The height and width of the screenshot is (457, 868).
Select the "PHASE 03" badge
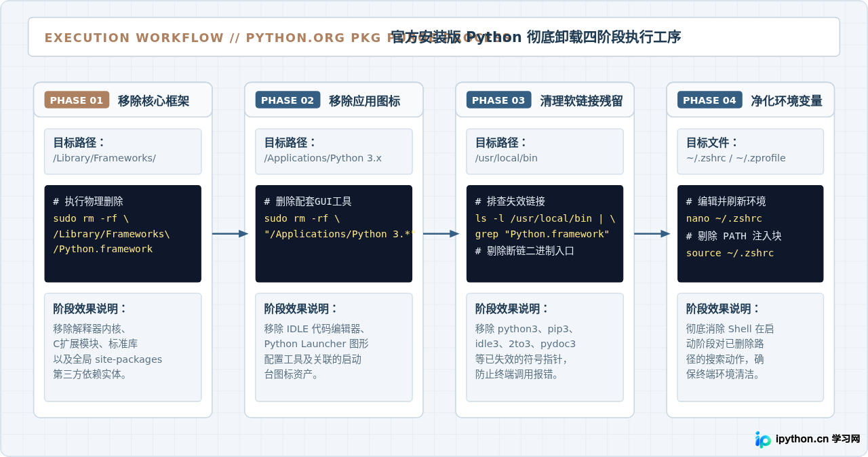(x=498, y=100)
